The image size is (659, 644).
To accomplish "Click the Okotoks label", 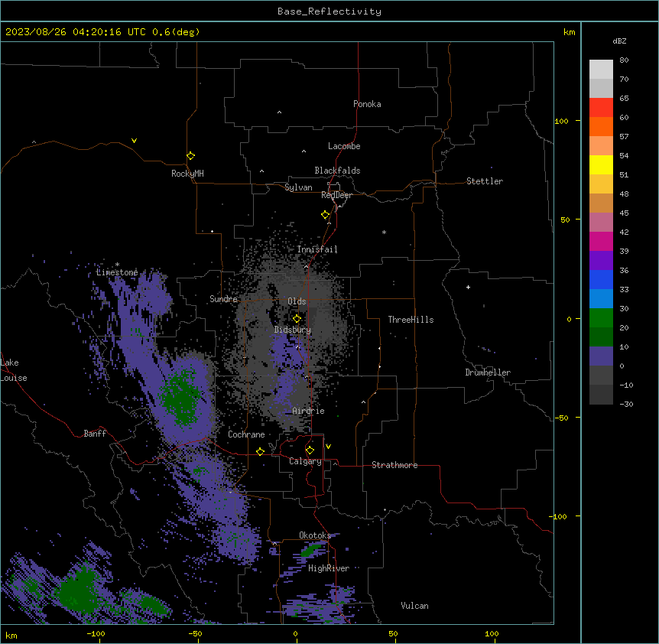I will pos(315,535).
